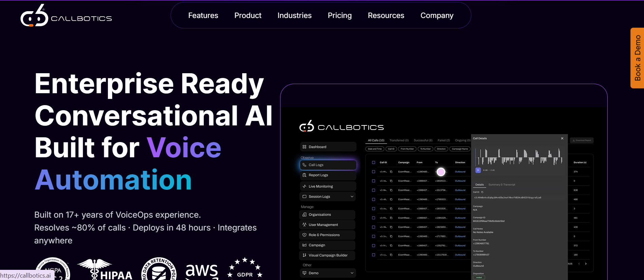The width and height of the screenshot is (644, 280).
Task: Open the Product navigation menu
Action: tap(248, 16)
